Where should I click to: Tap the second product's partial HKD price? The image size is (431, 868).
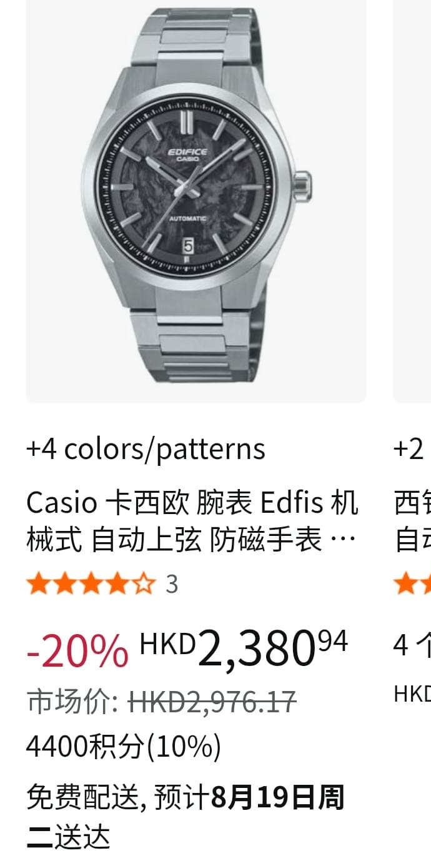[x=412, y=694]
